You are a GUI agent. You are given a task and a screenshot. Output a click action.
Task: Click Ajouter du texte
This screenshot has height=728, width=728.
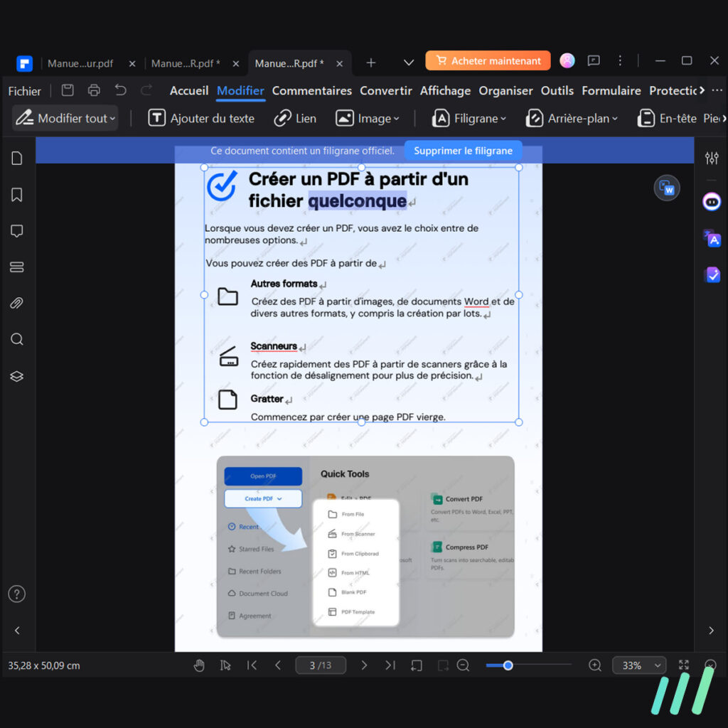(x=201, y=119)
